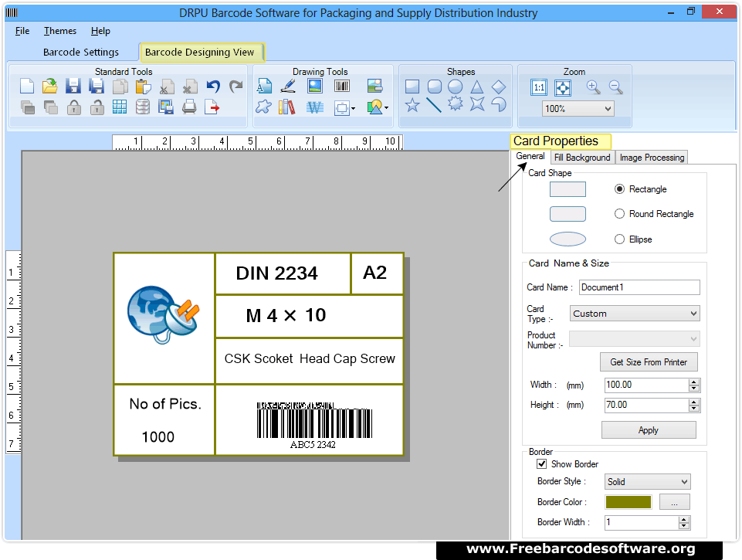Image resolution: width=742 pixels, height=560 pixels.
Task: Redo the last undone action
Action: click(x=235, y=87)
